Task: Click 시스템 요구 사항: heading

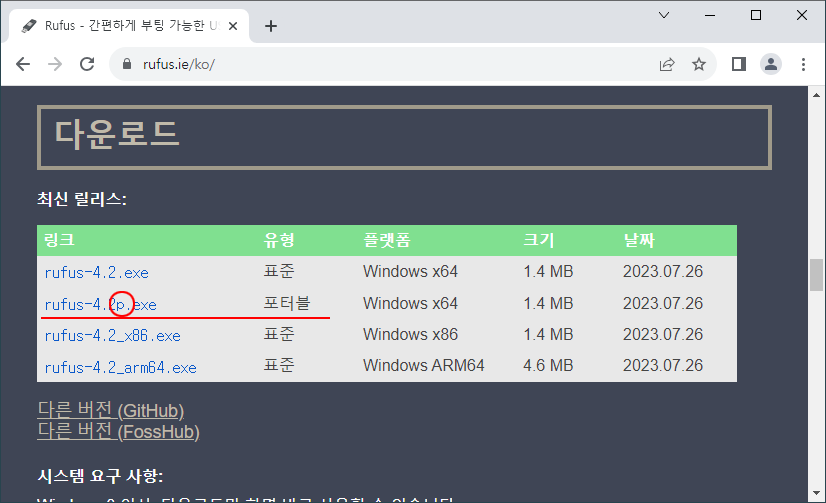Action: [x=100, y=476]
